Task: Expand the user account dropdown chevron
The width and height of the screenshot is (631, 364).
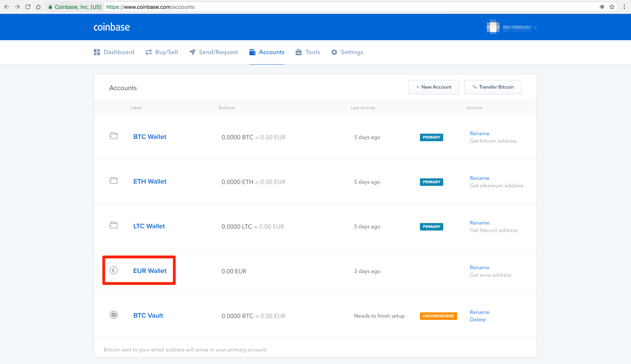Action: pyautogui.click(x=535, y=28)
